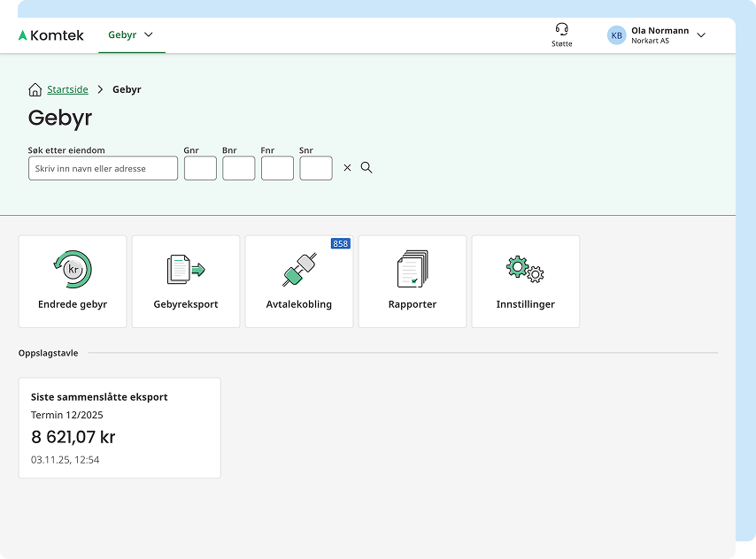Focus the property name or address field
756x559 pixels.
point(103,168)
